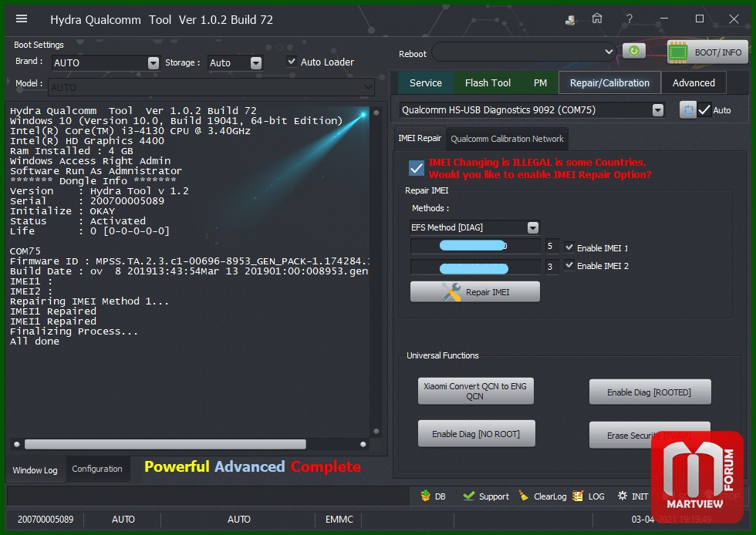This screenshot has width=756, height=535.
Task: Select the Repair/Calibration tab
Action: (609, 83)
